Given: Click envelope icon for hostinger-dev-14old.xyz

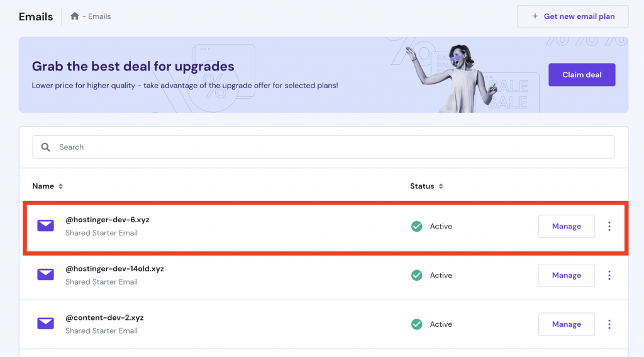Looking at the screenshot, I should coord(45,275).
